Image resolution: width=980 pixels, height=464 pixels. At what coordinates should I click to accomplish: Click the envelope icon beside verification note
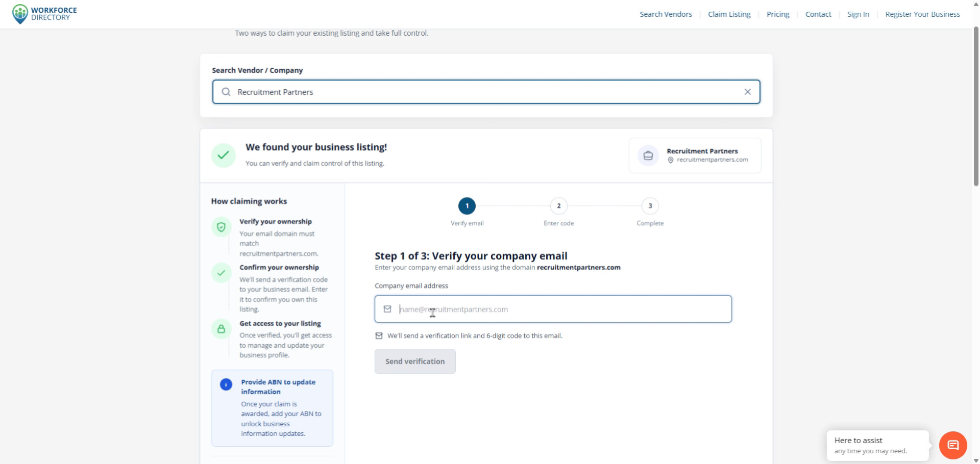click(x=379, y=336)
